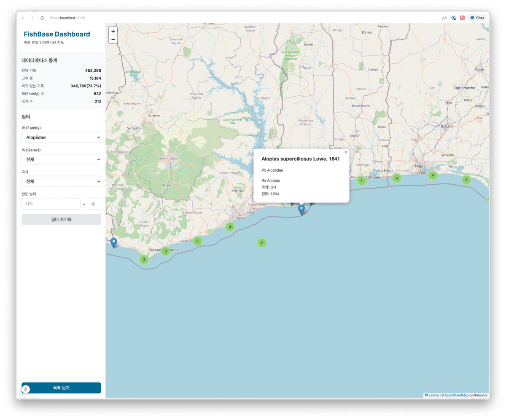Open the Chat bubble in the browser toolbar

coord(477,18)
